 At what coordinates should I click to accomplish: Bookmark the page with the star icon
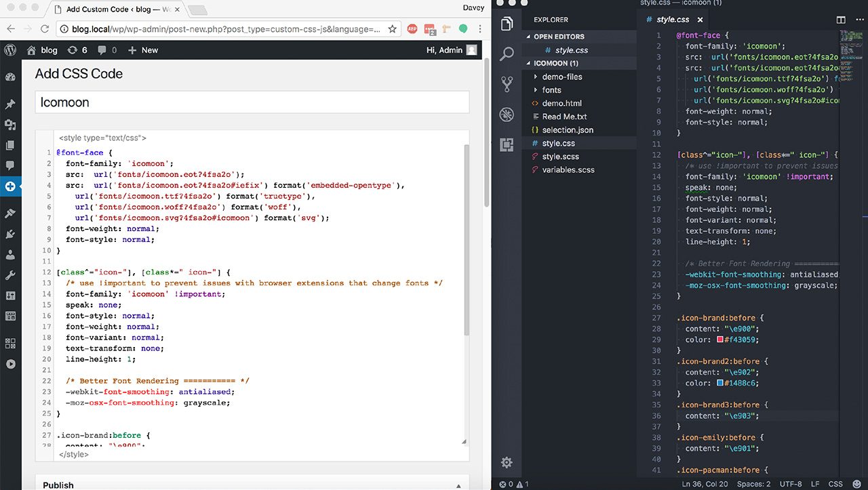392,29
